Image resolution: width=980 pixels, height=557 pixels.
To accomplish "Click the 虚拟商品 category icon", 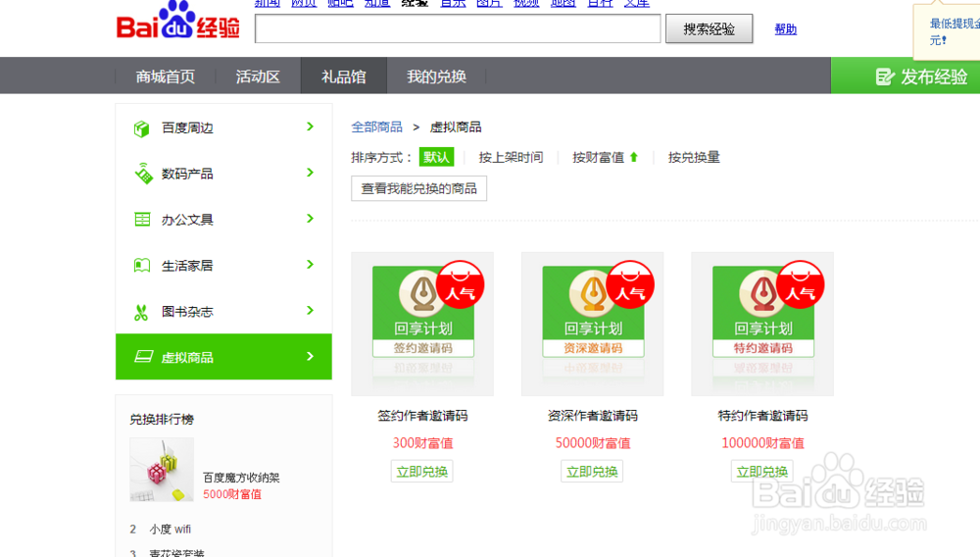I will [x=143, y=356].
